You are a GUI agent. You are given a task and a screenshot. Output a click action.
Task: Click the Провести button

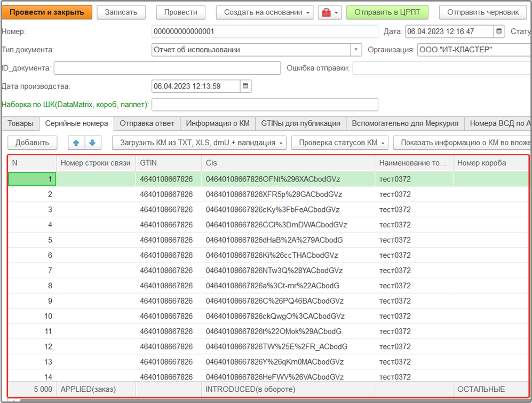click(181, 13)
